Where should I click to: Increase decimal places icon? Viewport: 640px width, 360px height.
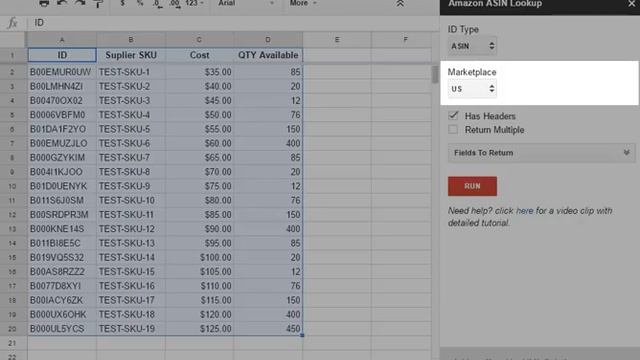[175, 4]
